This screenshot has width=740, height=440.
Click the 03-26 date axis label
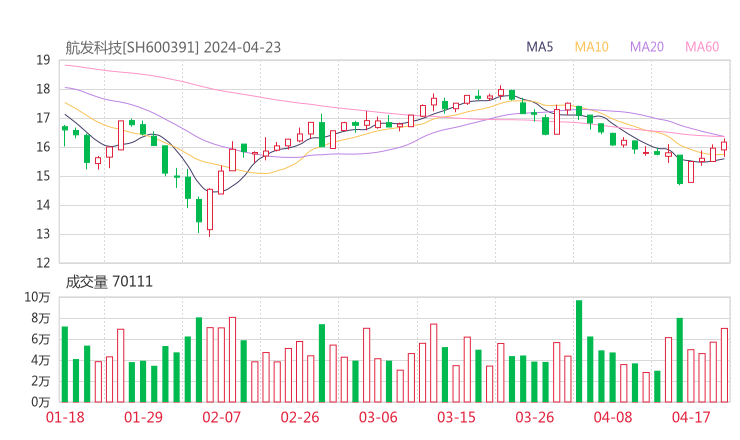[x=534, y=417]
